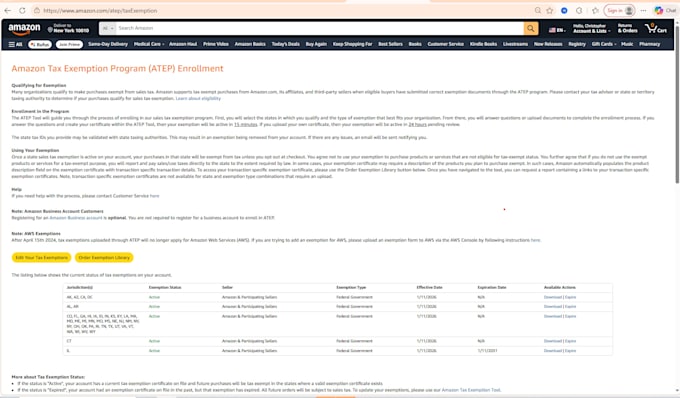Click the browser Sign in profile button
The image size is (680, 398).
click(x=620, y=10)
